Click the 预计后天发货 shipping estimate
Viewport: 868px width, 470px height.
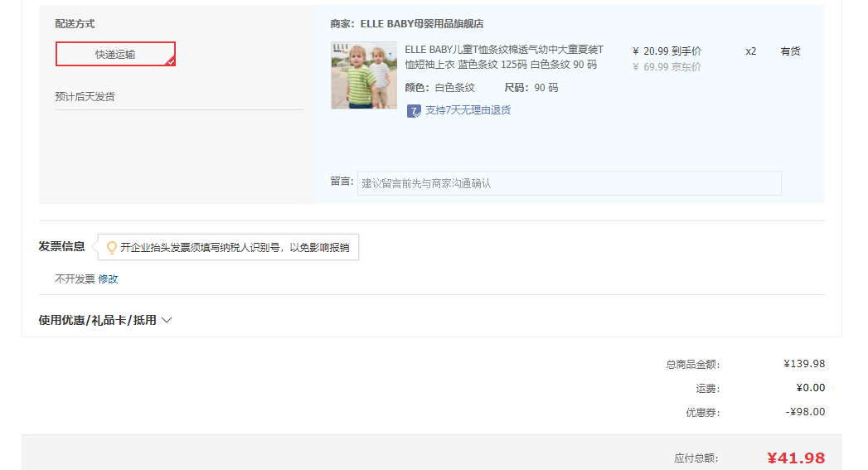click(85, 97)
